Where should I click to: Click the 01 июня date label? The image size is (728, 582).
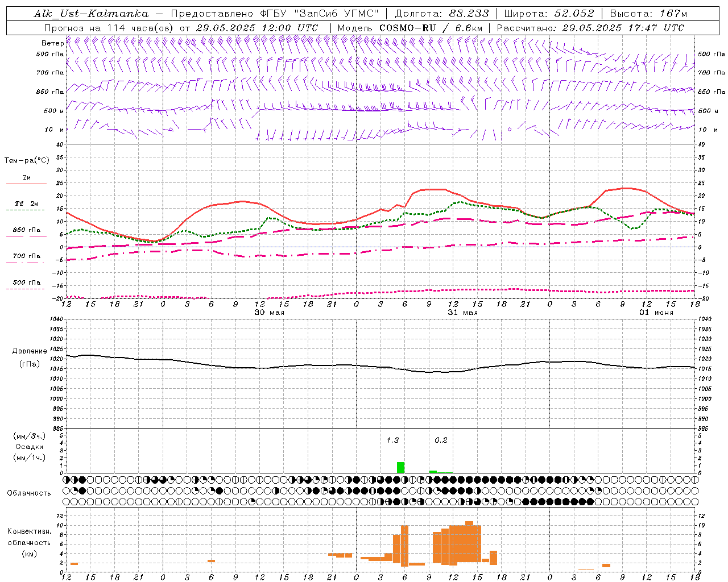[x=656, y=313]
